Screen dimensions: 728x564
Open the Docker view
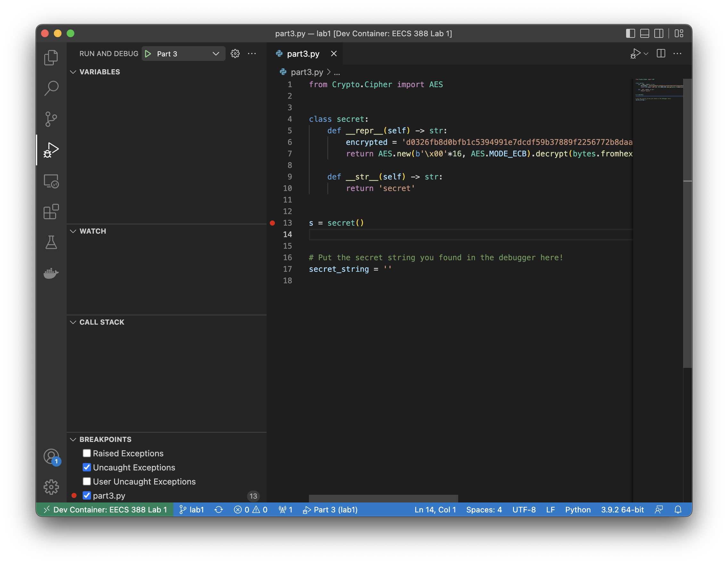[51, 273]
